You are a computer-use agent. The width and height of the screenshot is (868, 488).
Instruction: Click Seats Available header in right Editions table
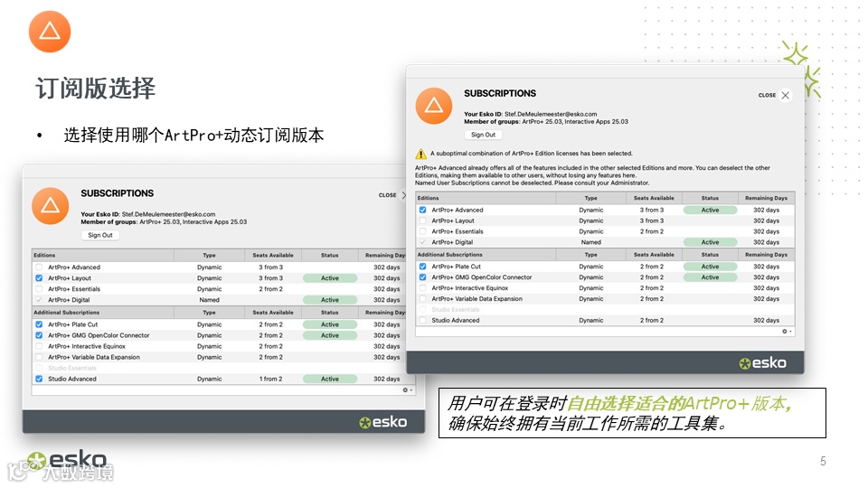[x=654, y=198]
